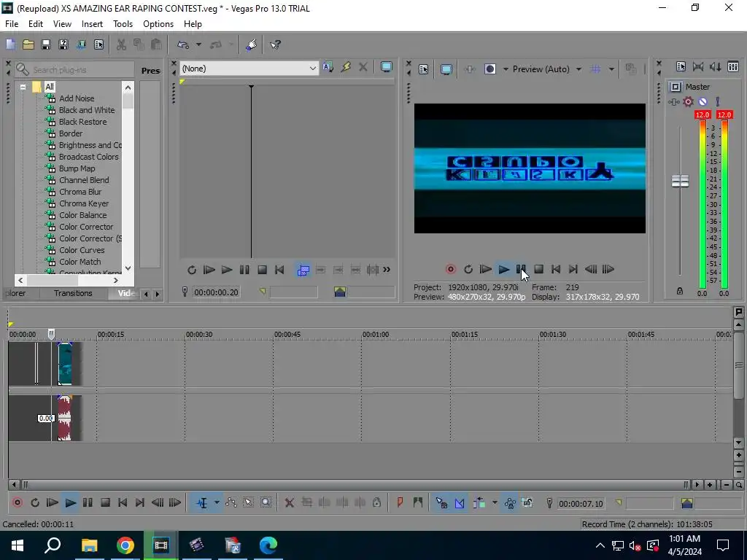The image size is (747, 560).
Task: Click the red Record button in preview
Action: click(450, 270)
